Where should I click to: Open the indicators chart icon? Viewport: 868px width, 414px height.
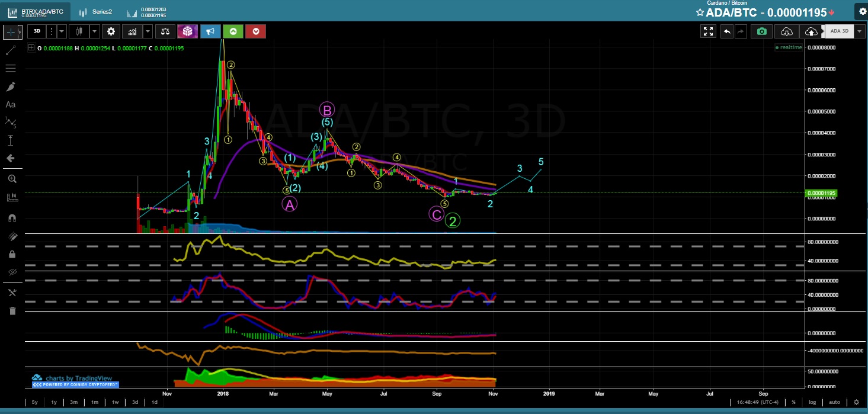tap(132, 31)
